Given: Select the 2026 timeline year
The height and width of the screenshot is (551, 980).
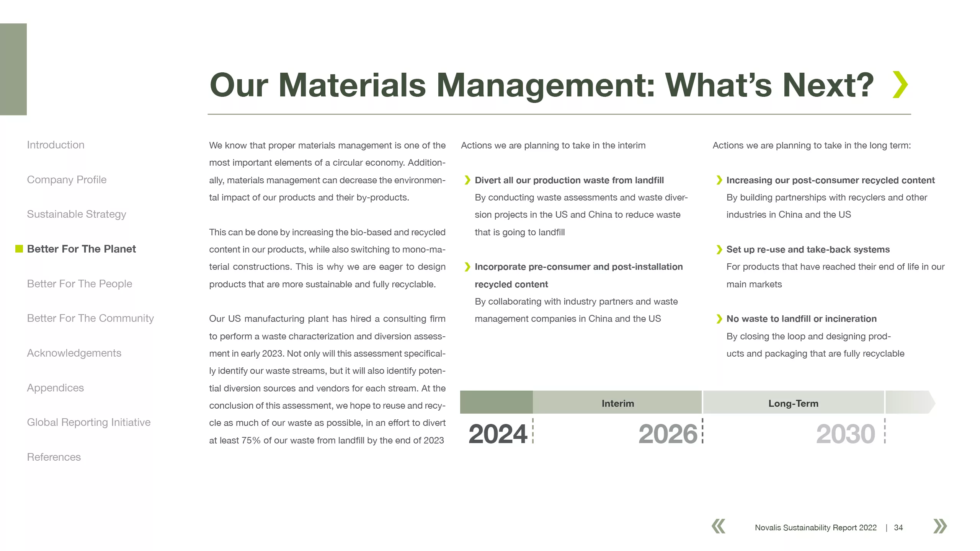Looking at the screenshot, I should pyautogui.click(x=668, y=434).
